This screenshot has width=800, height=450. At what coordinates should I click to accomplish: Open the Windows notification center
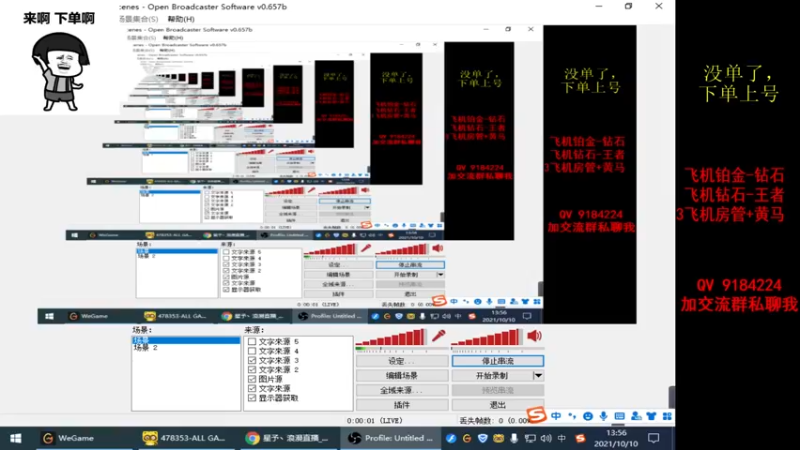[654, 438]
